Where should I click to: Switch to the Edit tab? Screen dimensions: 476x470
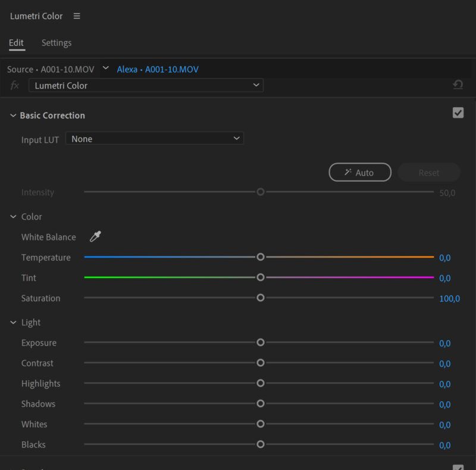[x=17, y=43]
